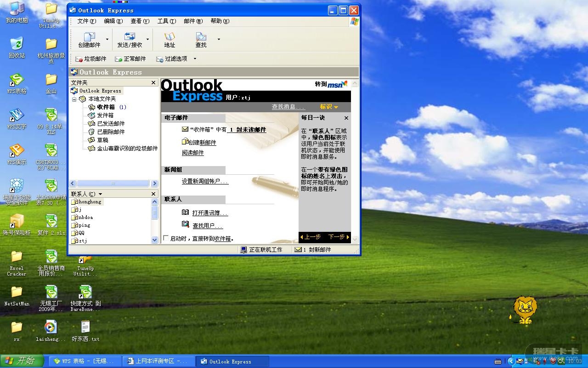Expand the Send/Receive dropdown arrow

pos(147,40)
